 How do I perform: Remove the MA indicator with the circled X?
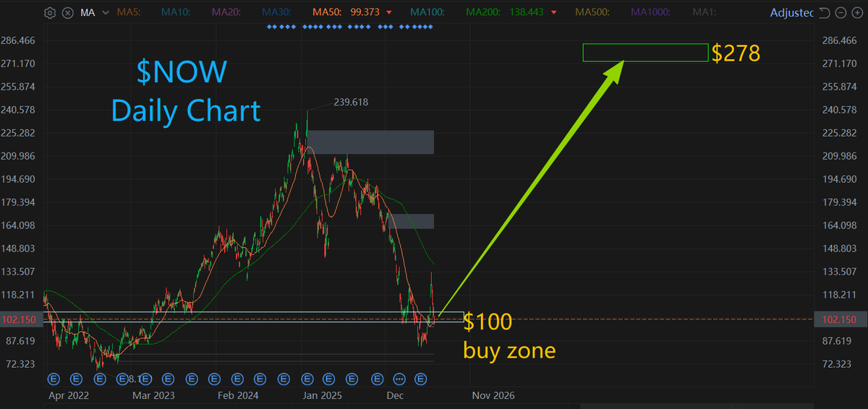pyautogui.click(x=67, y=13)
